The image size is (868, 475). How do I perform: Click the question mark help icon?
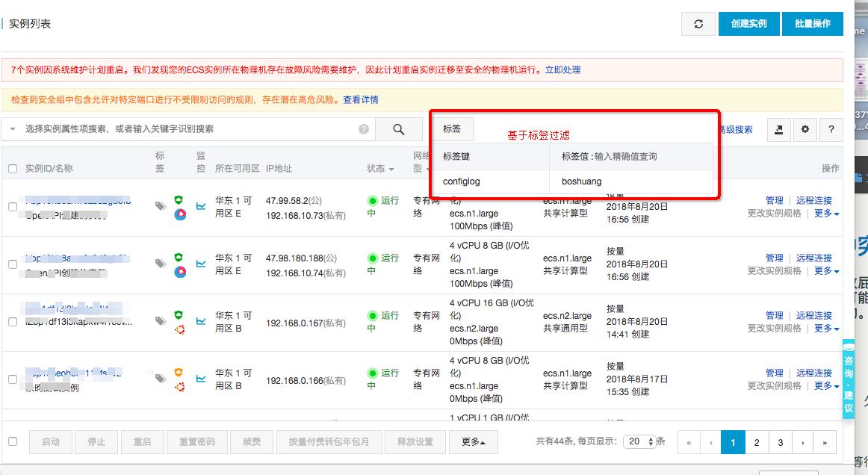[x=831, y=129]
